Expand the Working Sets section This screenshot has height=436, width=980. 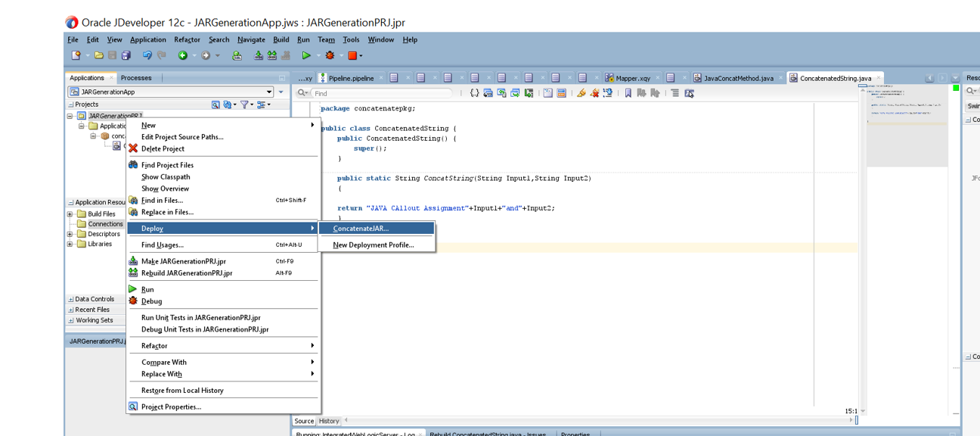[x=71, y=320]
